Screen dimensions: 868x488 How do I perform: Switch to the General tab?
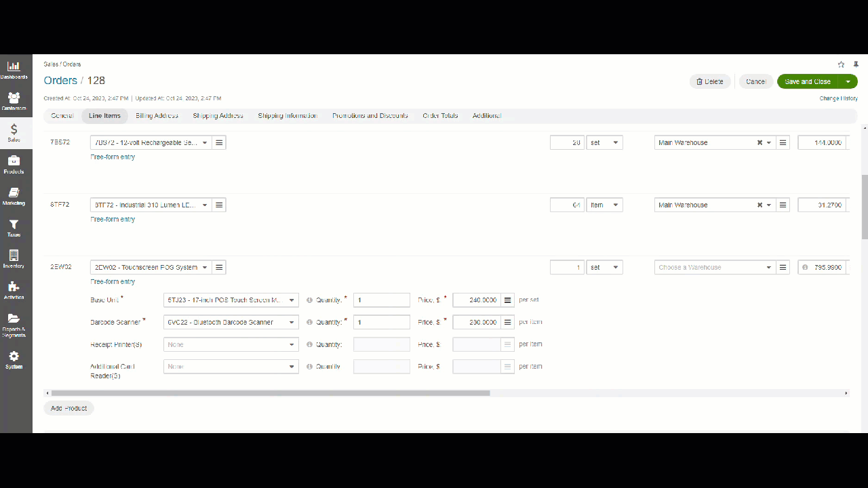point(62,116)
